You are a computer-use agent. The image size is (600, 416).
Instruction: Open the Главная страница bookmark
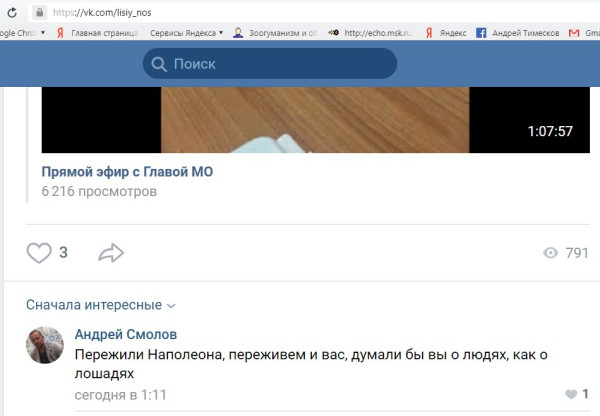[100, 32]
